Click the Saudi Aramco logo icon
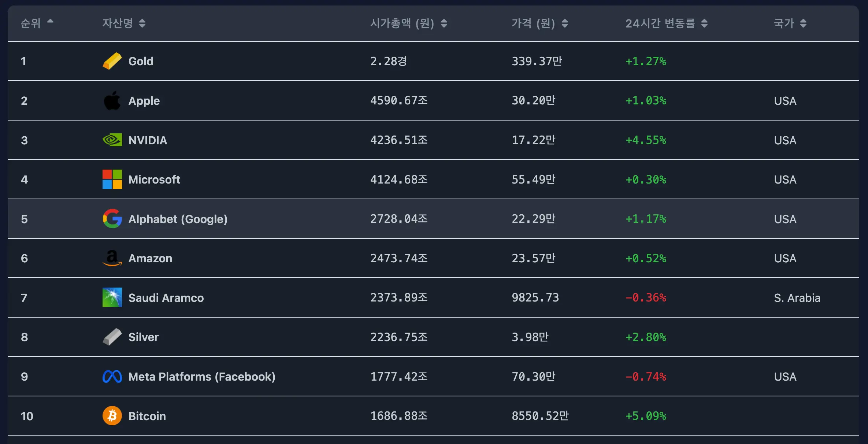Screen dimensions: 868x444 click(x=112, y=297)
